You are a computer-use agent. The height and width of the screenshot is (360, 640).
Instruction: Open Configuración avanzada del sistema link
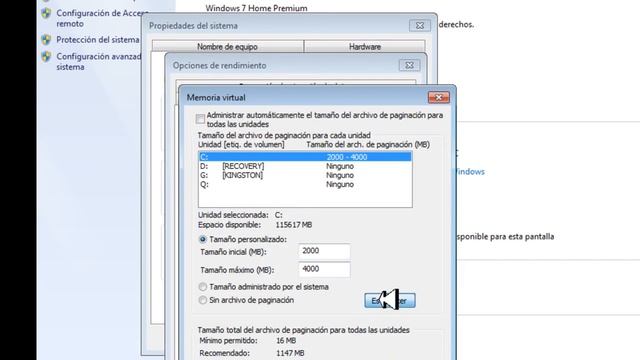click(x=99, y=62)
